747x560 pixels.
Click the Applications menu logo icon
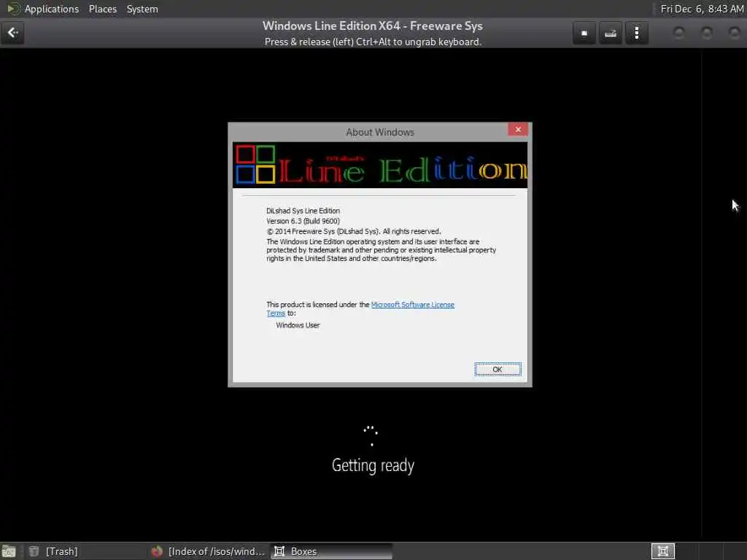(x=13, y=9)
